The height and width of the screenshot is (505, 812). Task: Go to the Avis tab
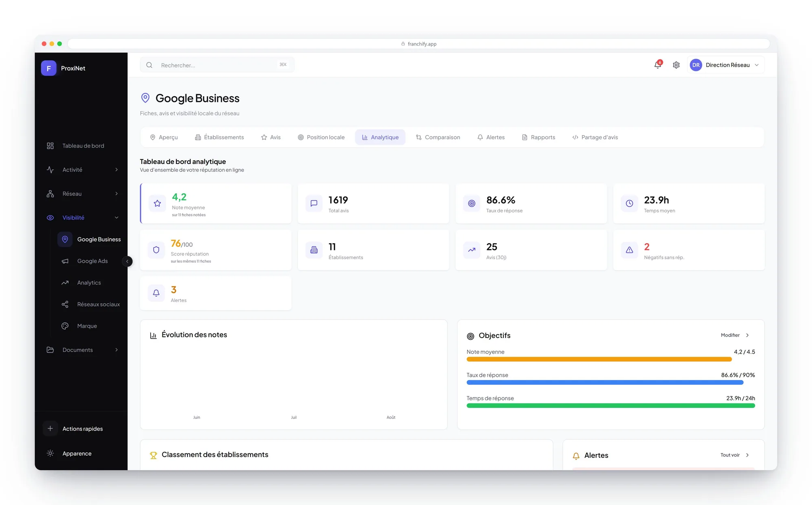271,137
